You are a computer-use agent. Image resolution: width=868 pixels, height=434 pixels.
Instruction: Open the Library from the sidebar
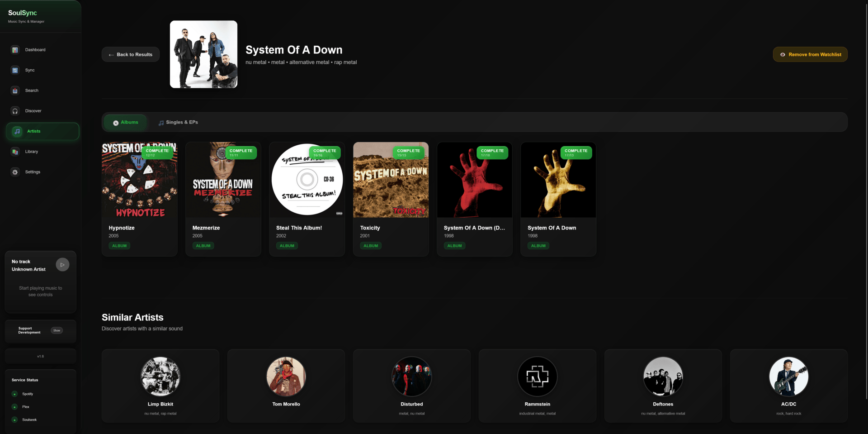point(15,152)
